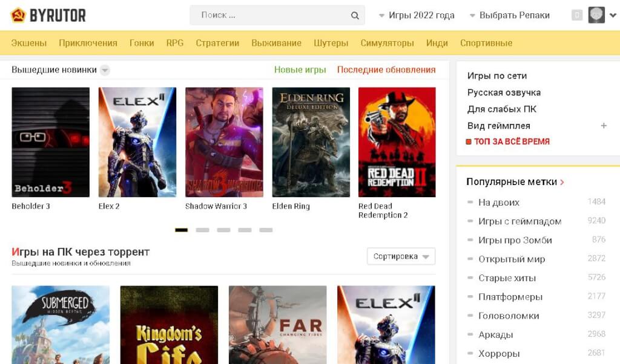Click the Shadow Warrior 3 title text
The height and width of the screenshot is (364, 620).
(x=216, y=206)
